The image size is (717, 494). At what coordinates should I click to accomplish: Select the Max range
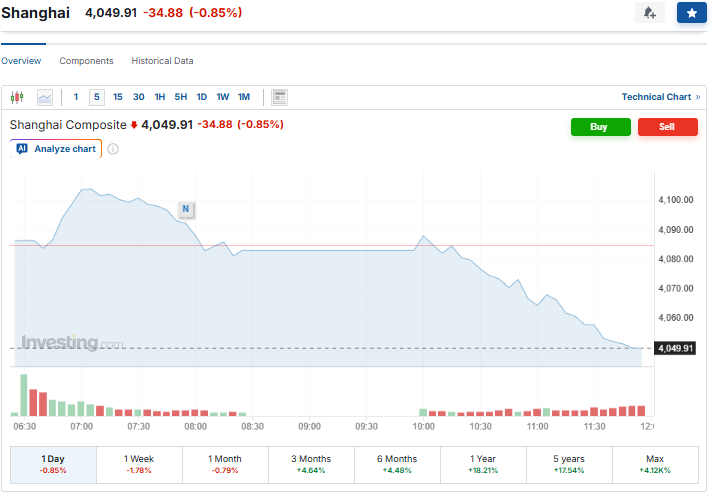tap(655, 465)
